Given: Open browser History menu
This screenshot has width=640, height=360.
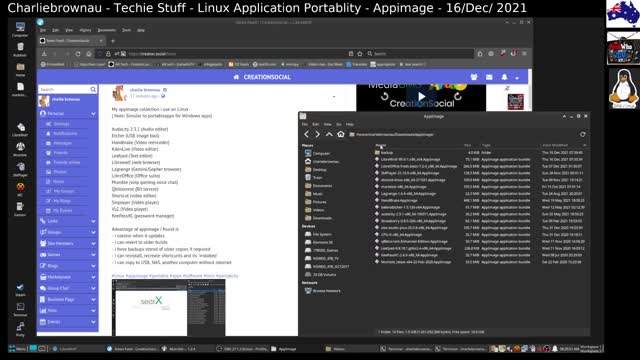Looking at the screenshot, I should 85,30.
